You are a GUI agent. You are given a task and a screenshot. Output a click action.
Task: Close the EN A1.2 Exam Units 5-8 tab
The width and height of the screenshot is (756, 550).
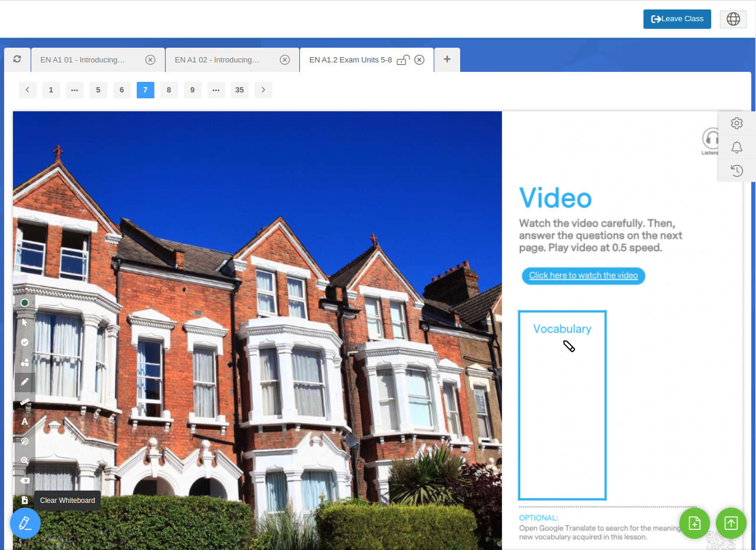coord(420,59)
